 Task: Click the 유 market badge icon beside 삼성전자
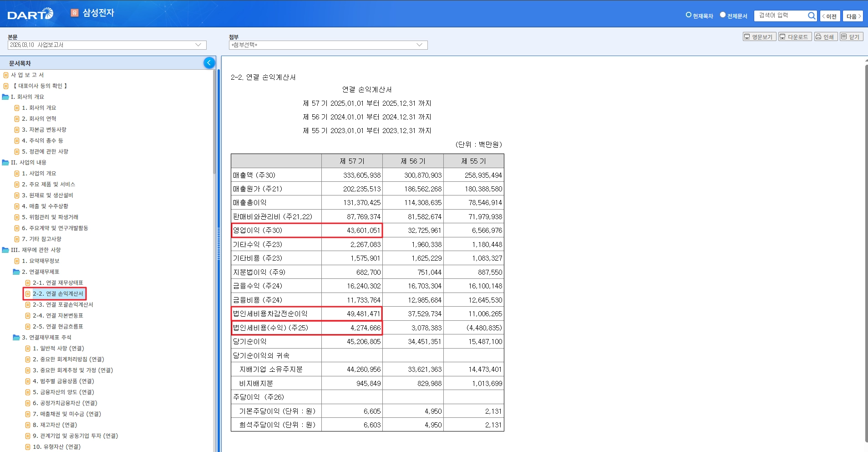pos(75,13)
